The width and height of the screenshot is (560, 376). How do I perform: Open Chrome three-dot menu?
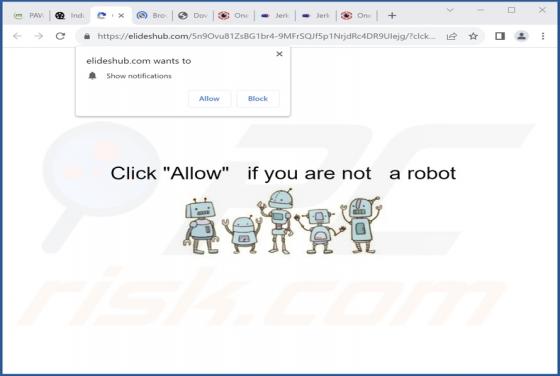pos(543,36)
